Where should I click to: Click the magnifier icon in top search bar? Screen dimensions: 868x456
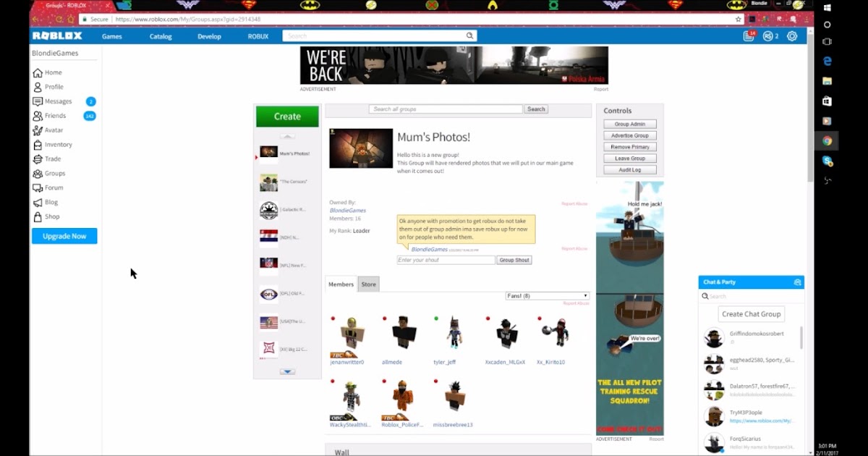(469, 35)
